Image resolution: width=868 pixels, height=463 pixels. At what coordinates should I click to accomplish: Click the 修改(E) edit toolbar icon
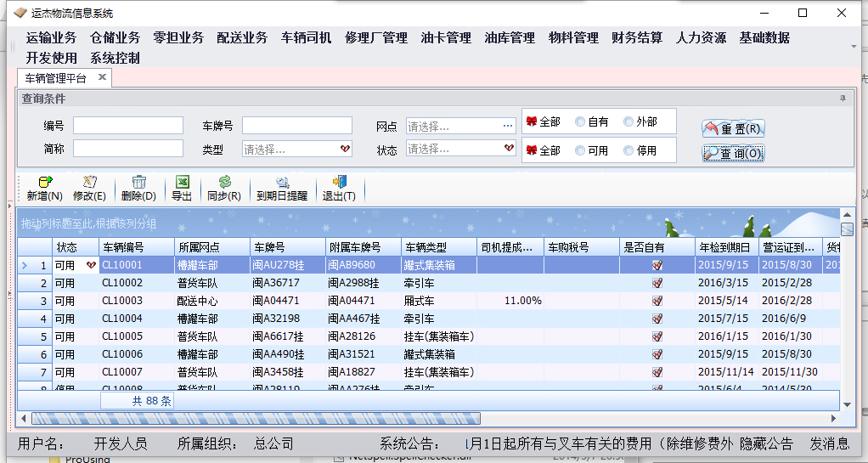(x=90, y=182)
